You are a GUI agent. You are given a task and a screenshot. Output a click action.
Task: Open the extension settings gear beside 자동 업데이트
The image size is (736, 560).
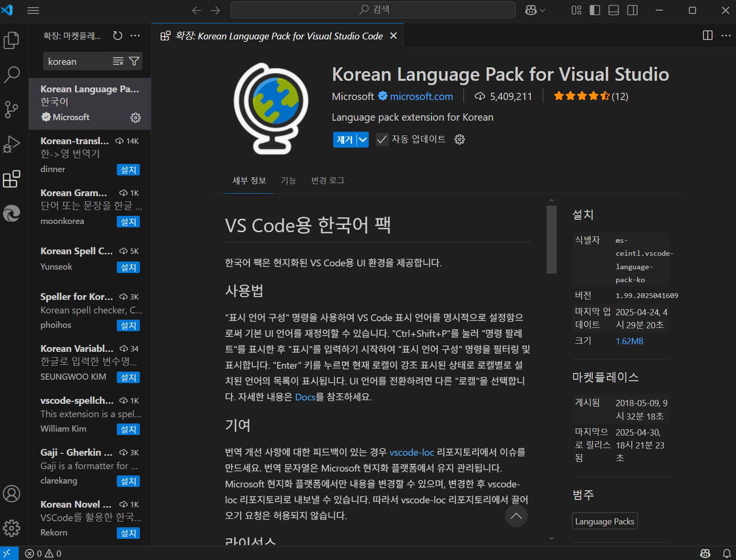coord(460,139)
